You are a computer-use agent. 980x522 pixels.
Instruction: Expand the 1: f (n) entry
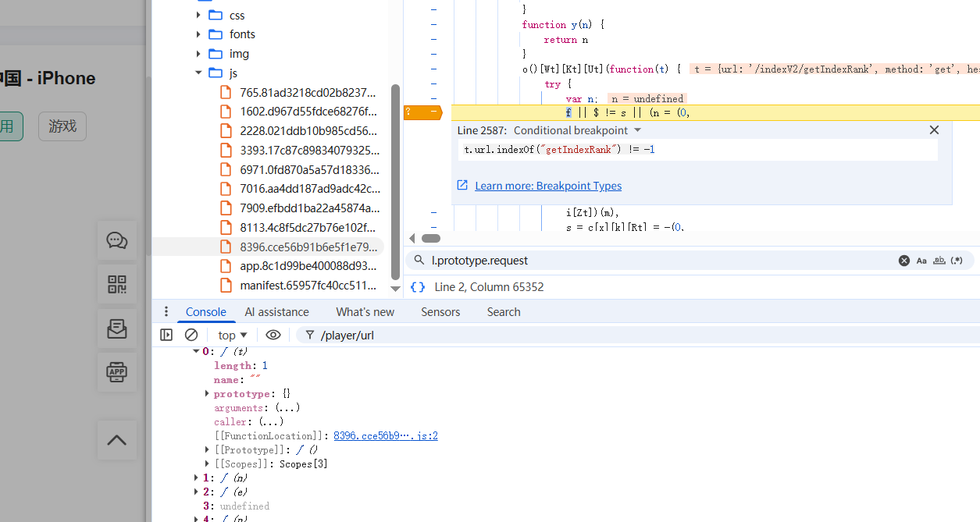(197, 478)
